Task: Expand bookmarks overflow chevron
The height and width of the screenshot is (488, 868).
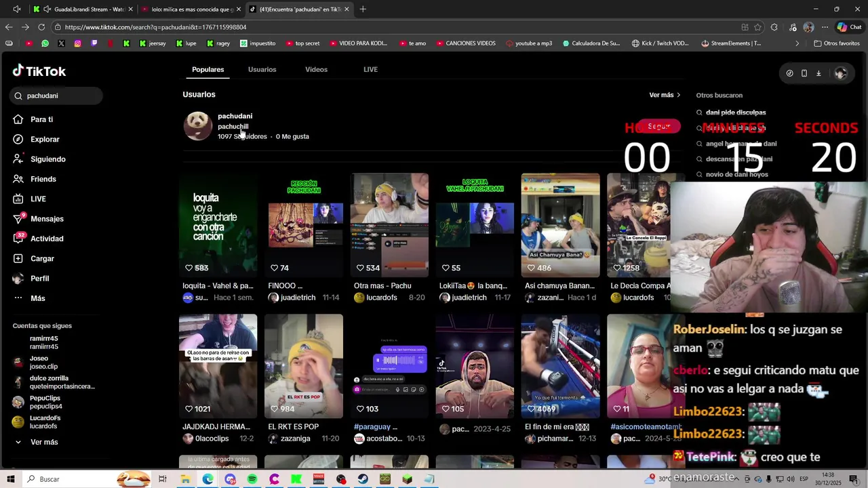Action: [x=797, y=43]
